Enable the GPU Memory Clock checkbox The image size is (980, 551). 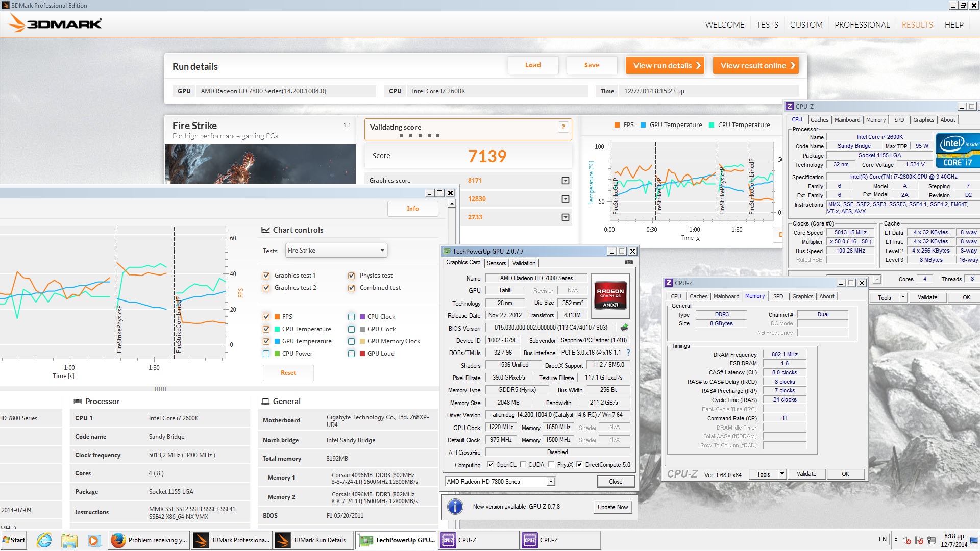(351, 341)
